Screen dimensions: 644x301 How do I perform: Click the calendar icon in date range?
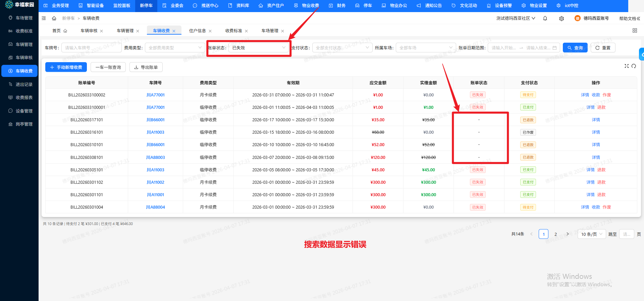tap(554, 48)
